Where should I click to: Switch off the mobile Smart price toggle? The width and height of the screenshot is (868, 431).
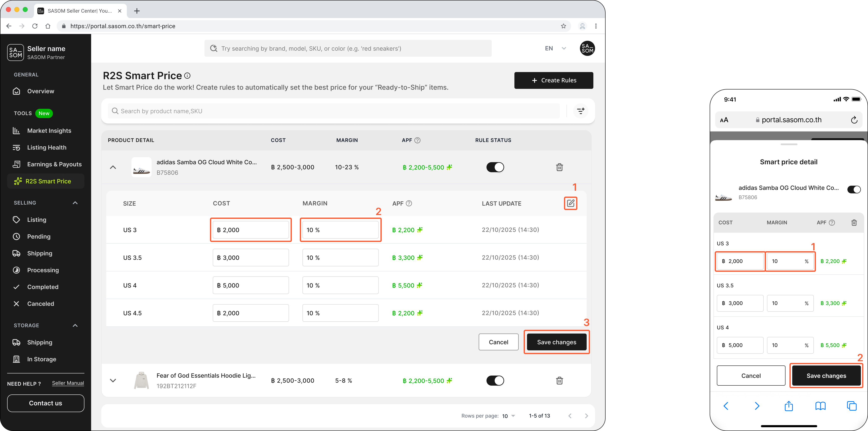click(854, 189)
